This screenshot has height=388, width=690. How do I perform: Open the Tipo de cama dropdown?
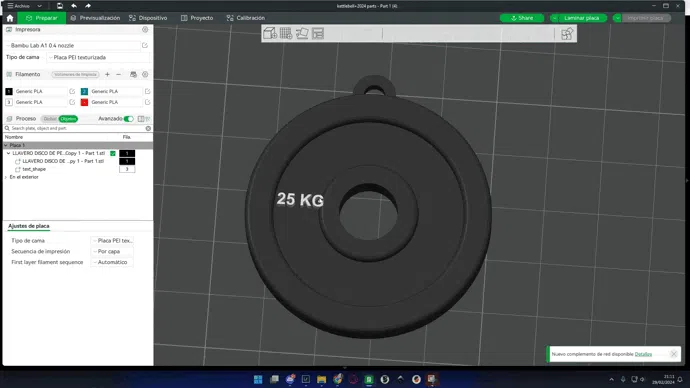tap(98, 57)
